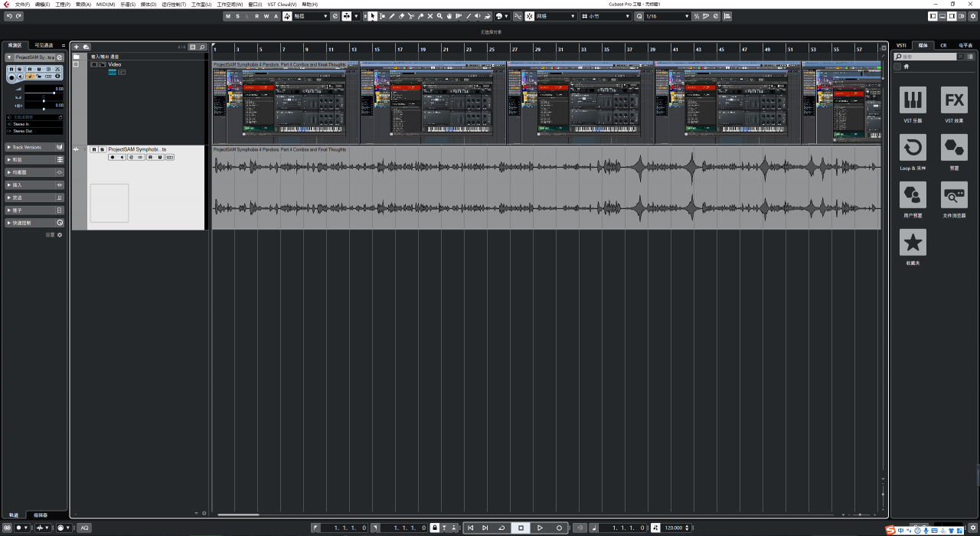Select the Zoom magnifier tool

(439, 16)
